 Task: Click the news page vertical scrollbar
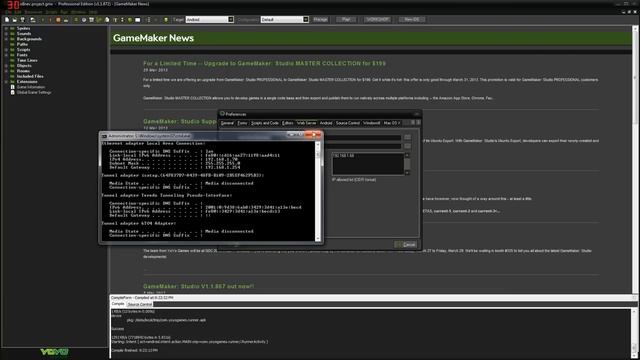click(635, 159)
